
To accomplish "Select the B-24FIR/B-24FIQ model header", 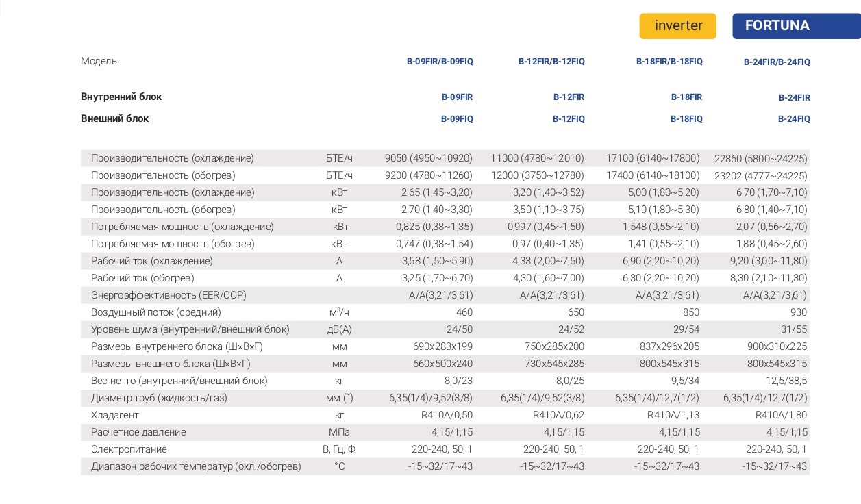I will (x=777, y=62).
